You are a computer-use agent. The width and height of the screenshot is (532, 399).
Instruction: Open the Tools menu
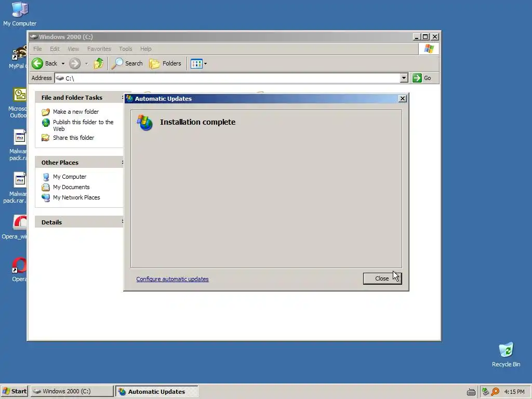pyautogui.click(x=126, y=49)
